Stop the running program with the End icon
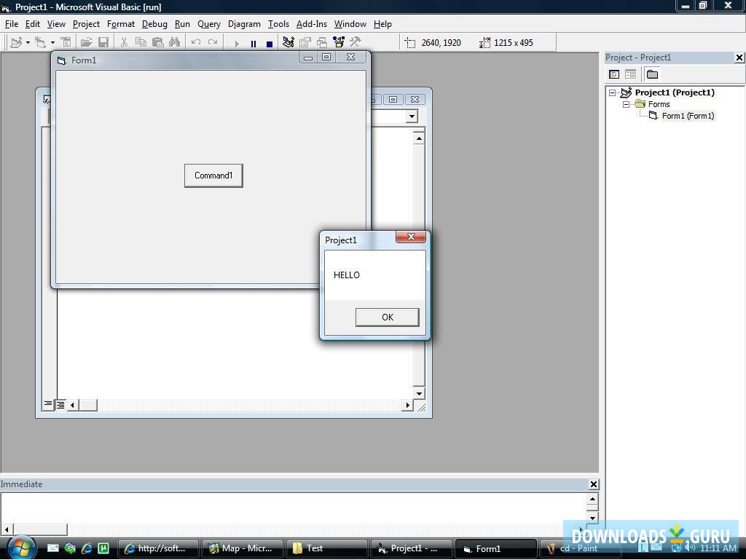 click(268, 42)
